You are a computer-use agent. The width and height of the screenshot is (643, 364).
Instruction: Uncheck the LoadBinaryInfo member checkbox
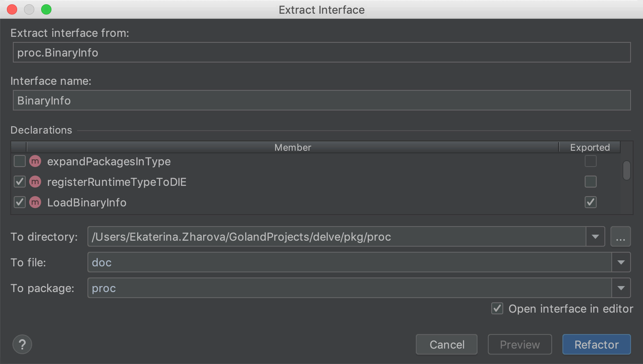pos(20,203)
